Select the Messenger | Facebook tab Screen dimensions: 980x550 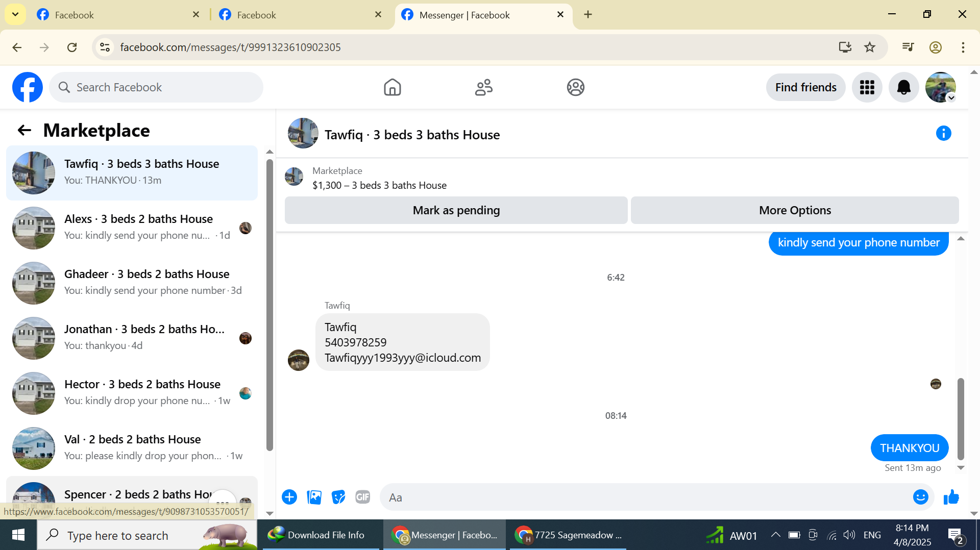[x=480, y=15]
